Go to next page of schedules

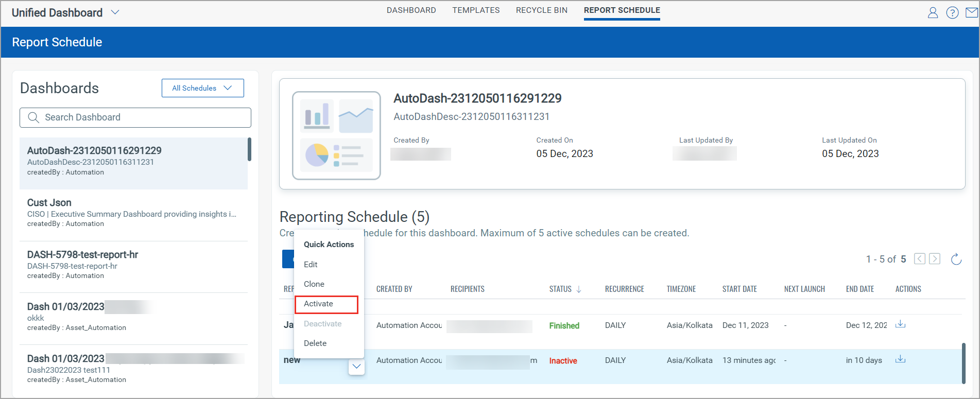coord(935,259)
